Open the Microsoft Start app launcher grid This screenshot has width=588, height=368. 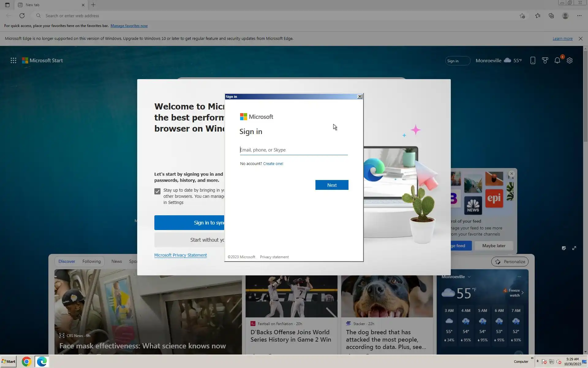pos(13,60)
